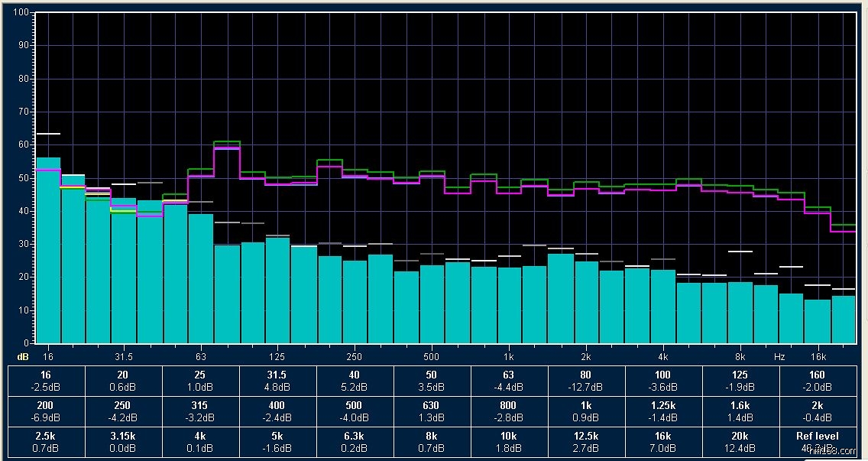
Task: Select the 3.15k cell reading 0.0dB
Action: [x=122, y=441]
